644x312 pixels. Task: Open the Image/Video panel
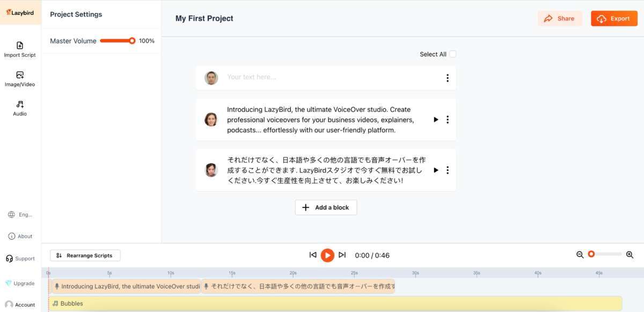pyautogui.click(x=20, y=78)
